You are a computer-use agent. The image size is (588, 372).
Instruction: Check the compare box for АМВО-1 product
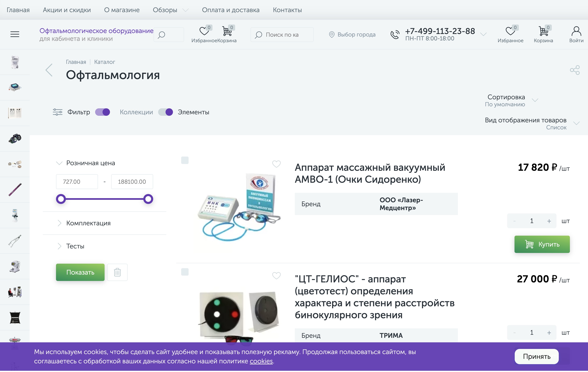click(x=185, y=160)
